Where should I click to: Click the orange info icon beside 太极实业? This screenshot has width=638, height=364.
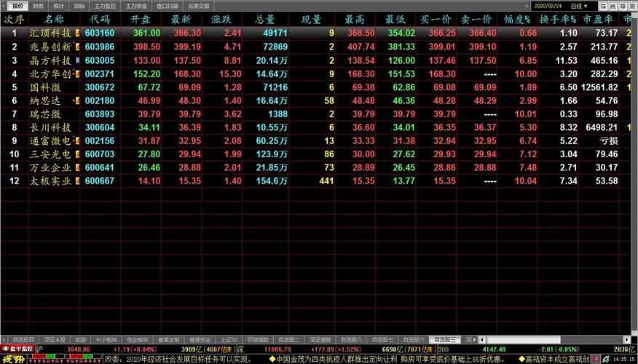(77, 181)
